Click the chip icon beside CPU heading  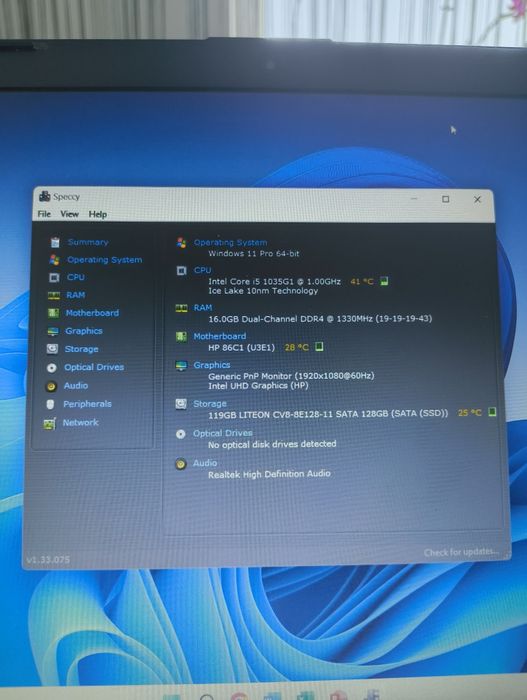181,271
